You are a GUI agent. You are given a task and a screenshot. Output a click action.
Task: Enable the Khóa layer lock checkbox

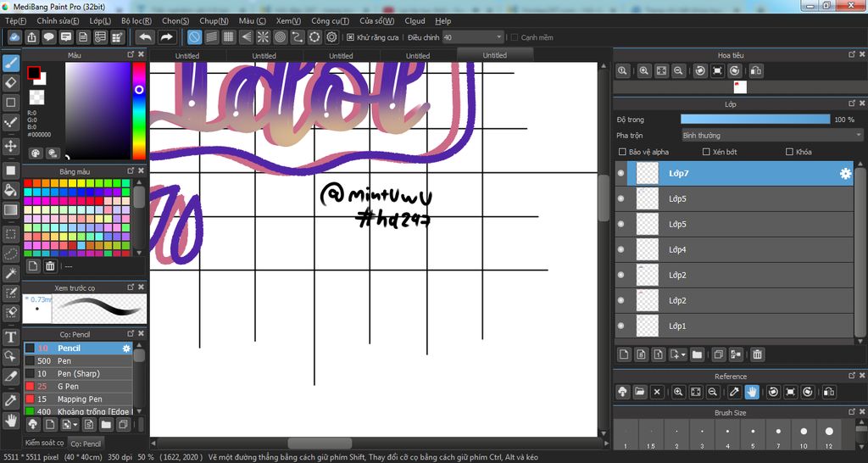click(x=789, y=152)
